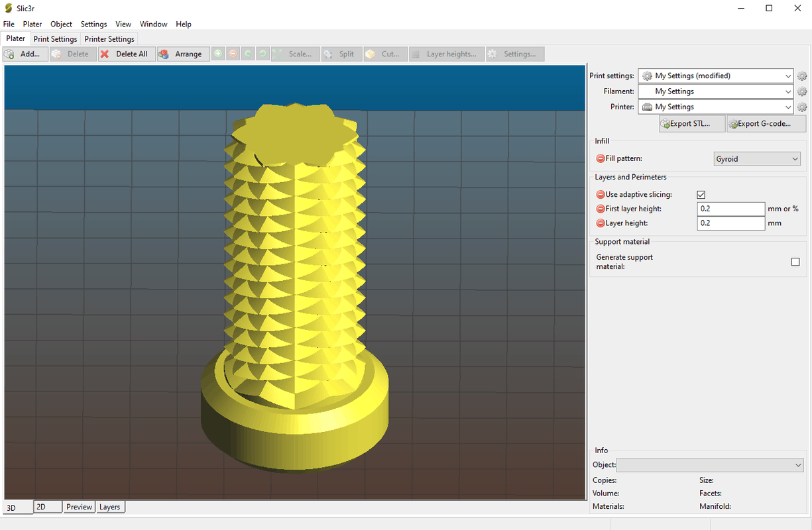Remove Fill pattern shortcut with red minus icon
The image size is (812, 530).
point(601,159)
